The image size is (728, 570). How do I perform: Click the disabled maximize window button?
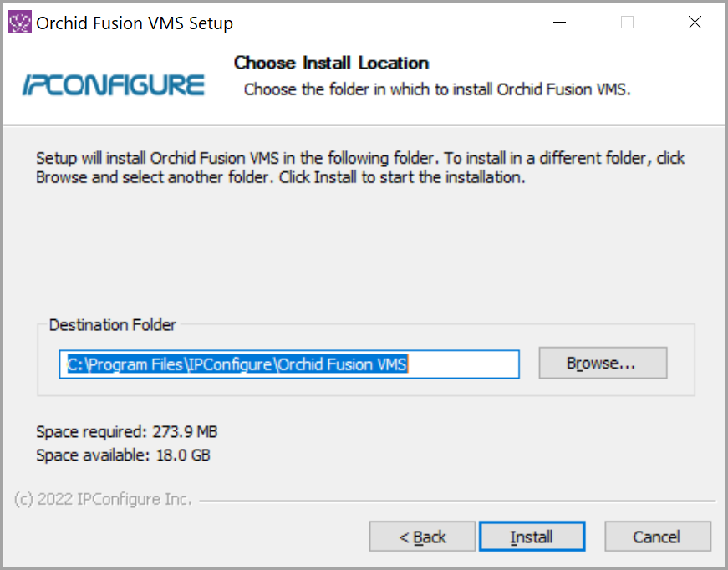(627, 23)
